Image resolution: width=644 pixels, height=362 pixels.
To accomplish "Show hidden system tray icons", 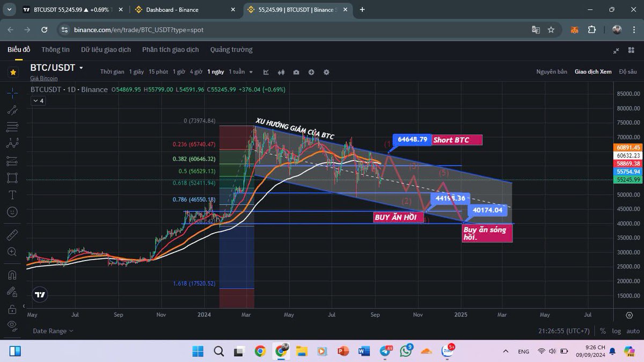I will pos(505,351).
